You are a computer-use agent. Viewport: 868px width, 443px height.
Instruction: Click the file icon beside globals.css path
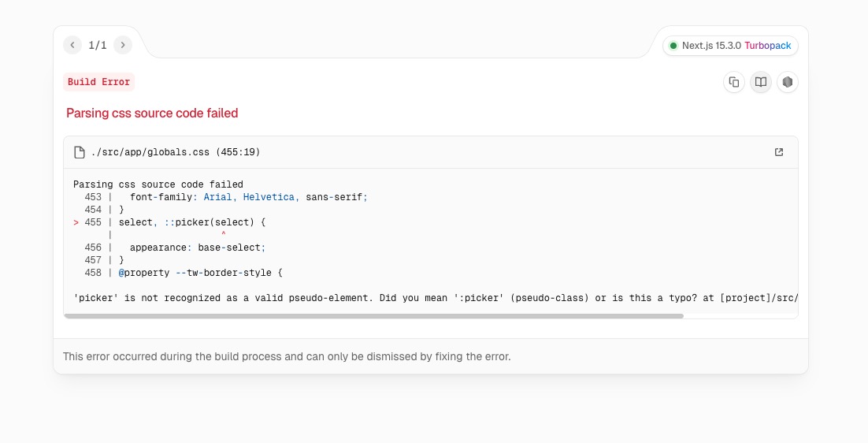click(80, 152)
